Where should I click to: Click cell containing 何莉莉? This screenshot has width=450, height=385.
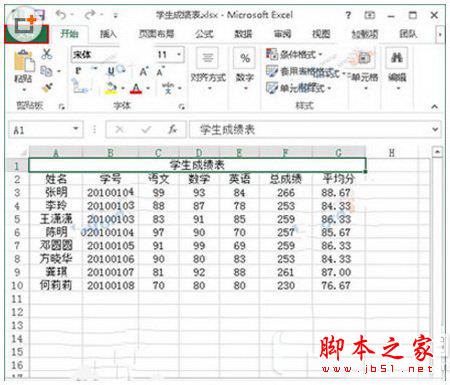point(56,285)
